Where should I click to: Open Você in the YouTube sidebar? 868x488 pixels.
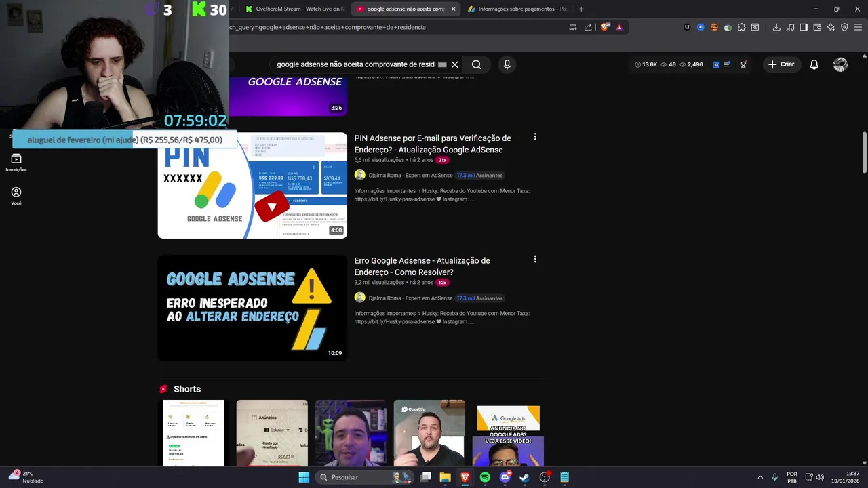click(x=16, y=196)
